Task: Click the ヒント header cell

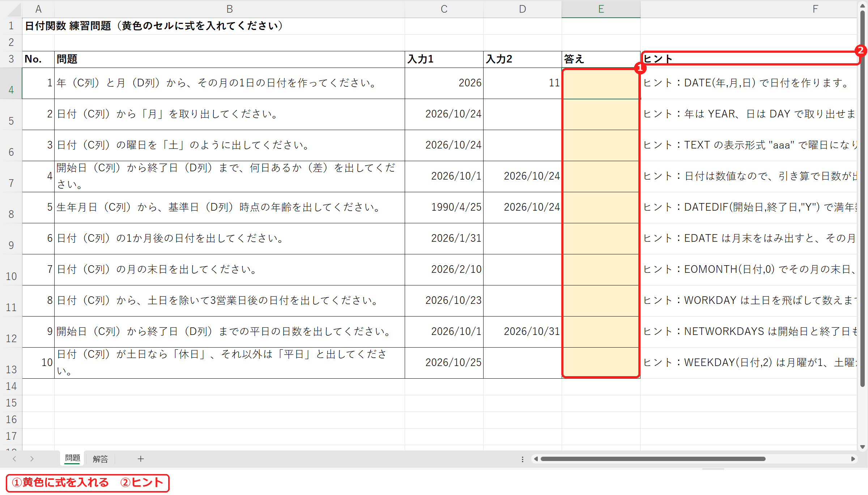Action: (x=749, y=59)
